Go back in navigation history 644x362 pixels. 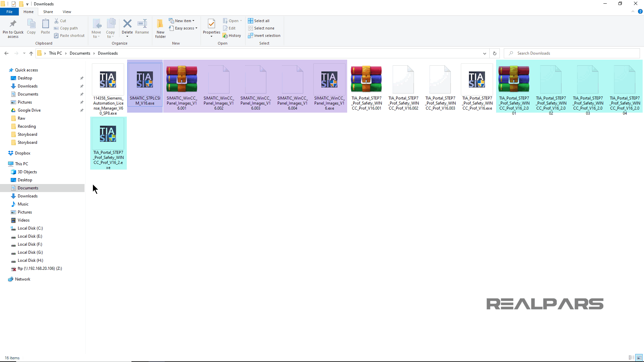(x=6, y=53)
